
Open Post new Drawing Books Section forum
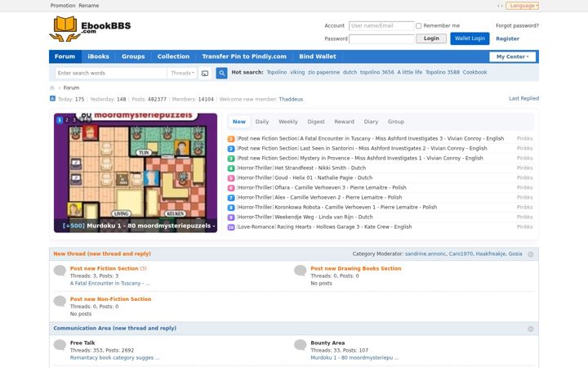(x=356, y=268)
